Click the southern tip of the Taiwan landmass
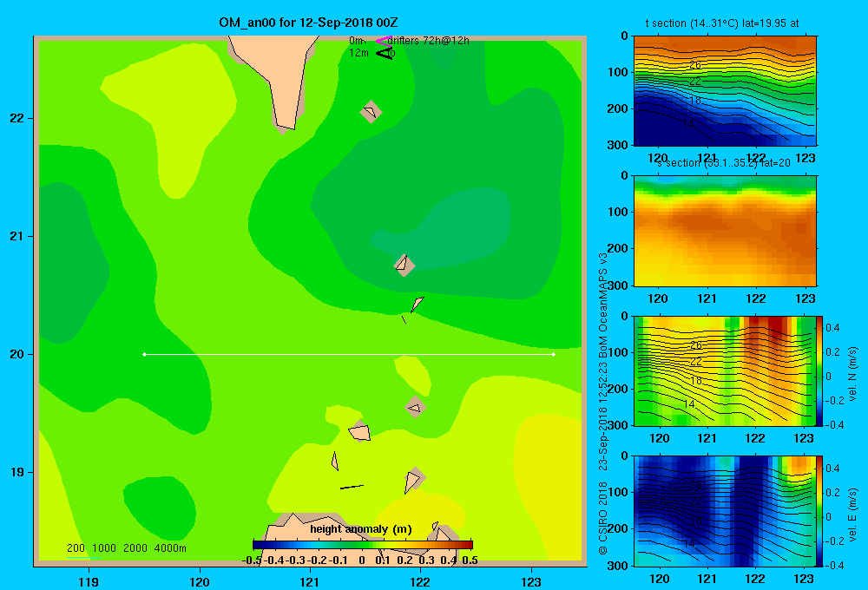 tap(285, 125)
